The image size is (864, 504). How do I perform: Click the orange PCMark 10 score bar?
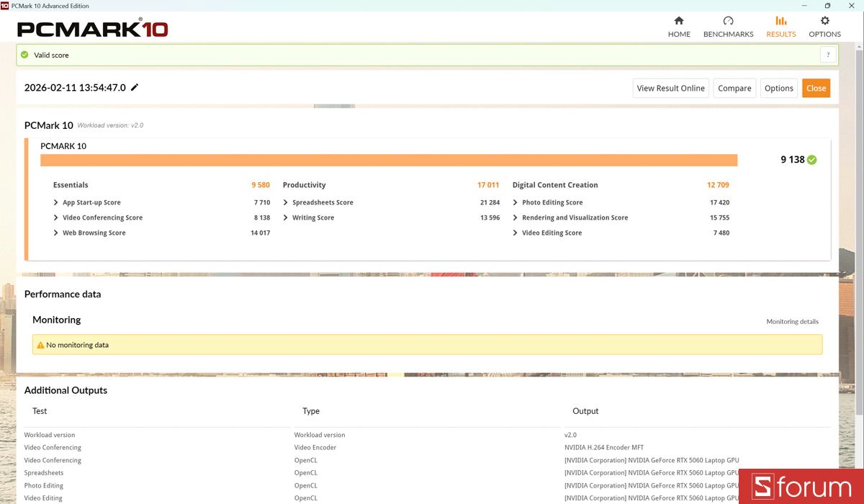(x=389, y=160)
